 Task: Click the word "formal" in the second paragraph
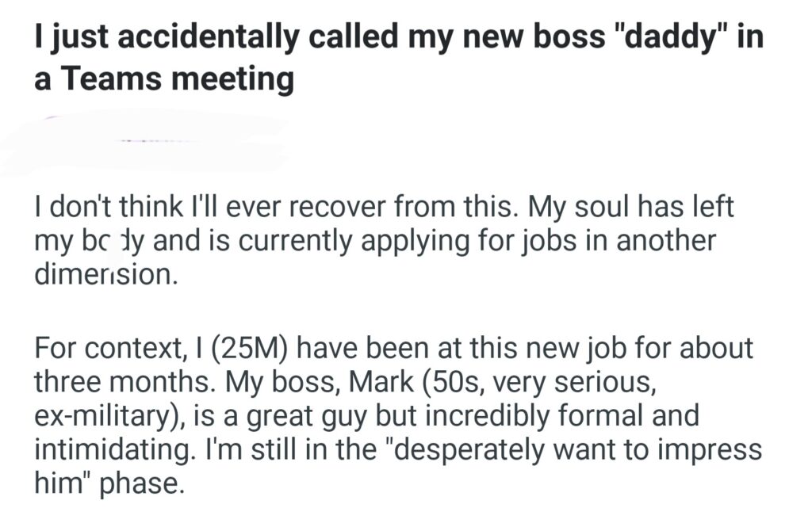pos(645,415)
